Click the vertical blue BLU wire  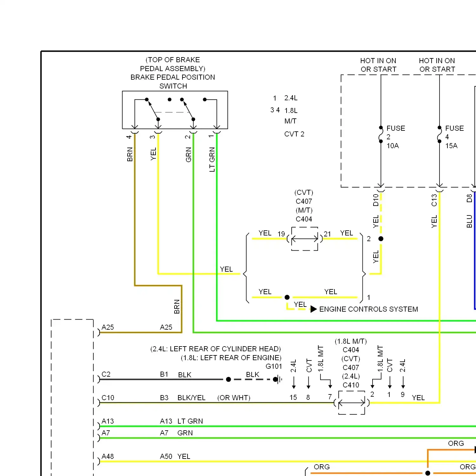coord(475,254)
